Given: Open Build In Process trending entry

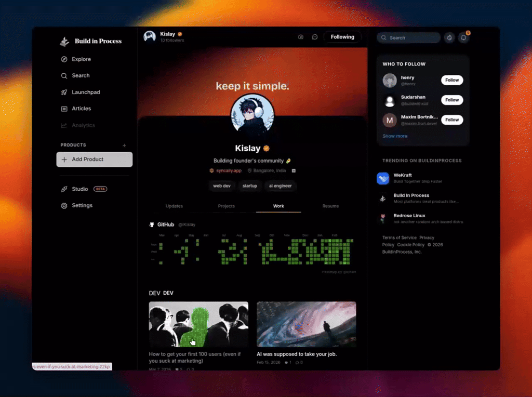Looking at the screenshot, I should click(421, 198).
